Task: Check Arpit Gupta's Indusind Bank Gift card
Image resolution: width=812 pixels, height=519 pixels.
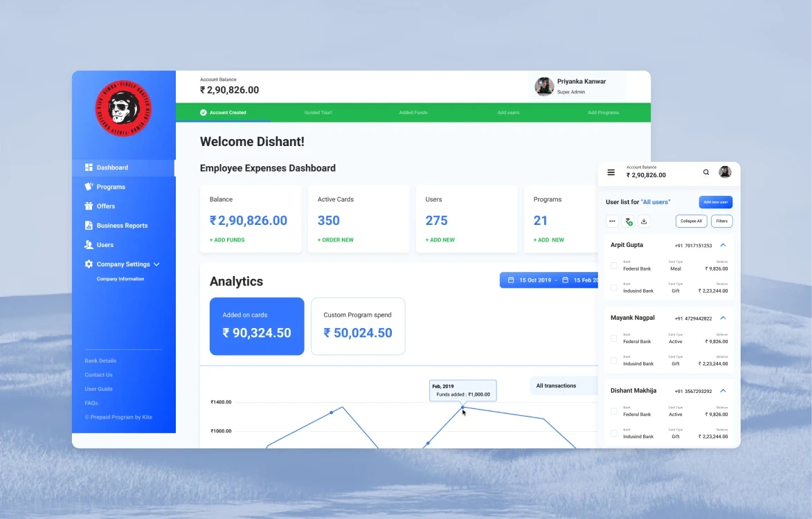Action: pos(613,288)
